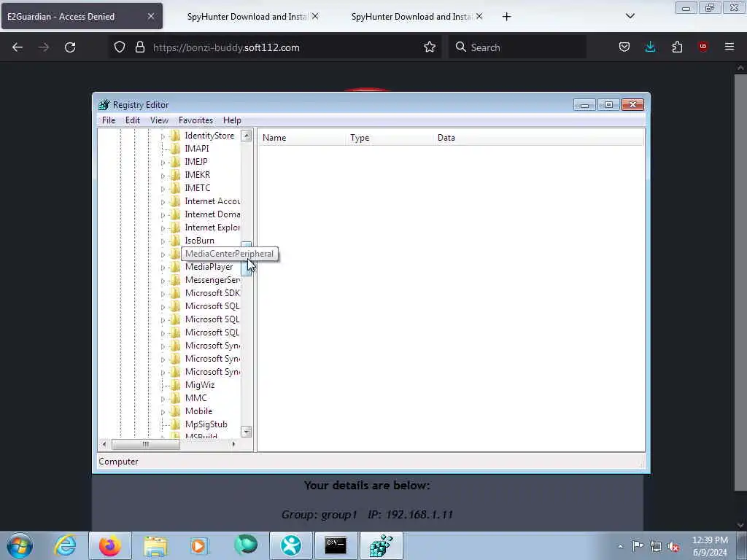Click the Type column header
The height and width of the screenshot is (560, 747).
click(390, 138)
